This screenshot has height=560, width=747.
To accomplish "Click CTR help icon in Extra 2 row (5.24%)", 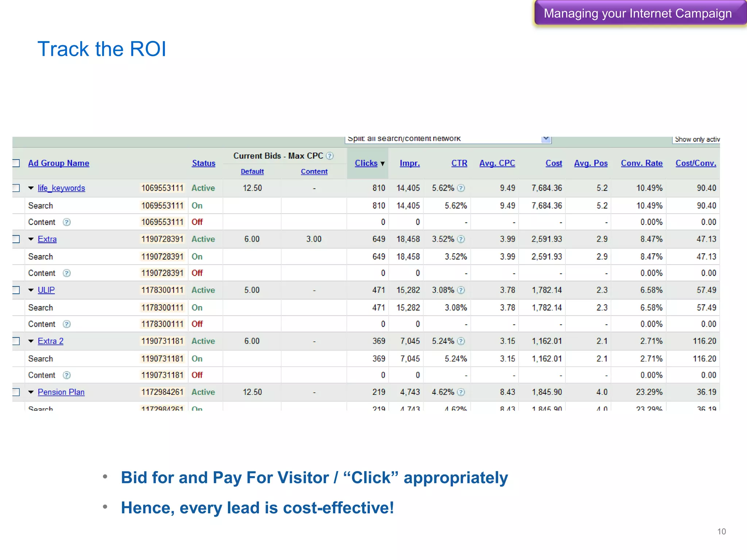I will click(461, 341).
